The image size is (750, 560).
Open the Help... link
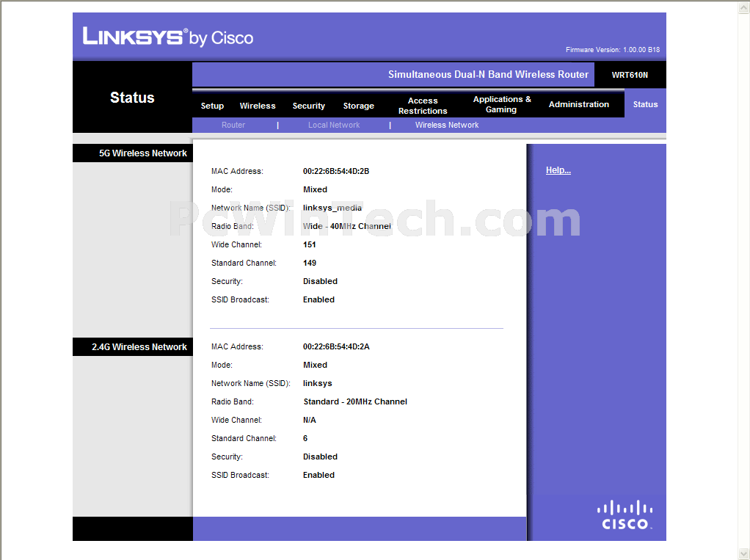click(x=558, y=170)
